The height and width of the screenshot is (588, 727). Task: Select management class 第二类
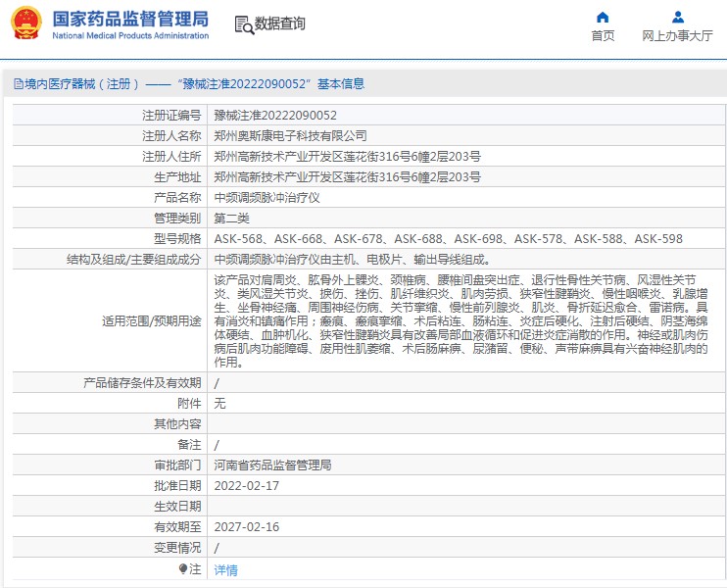point(232,219)
